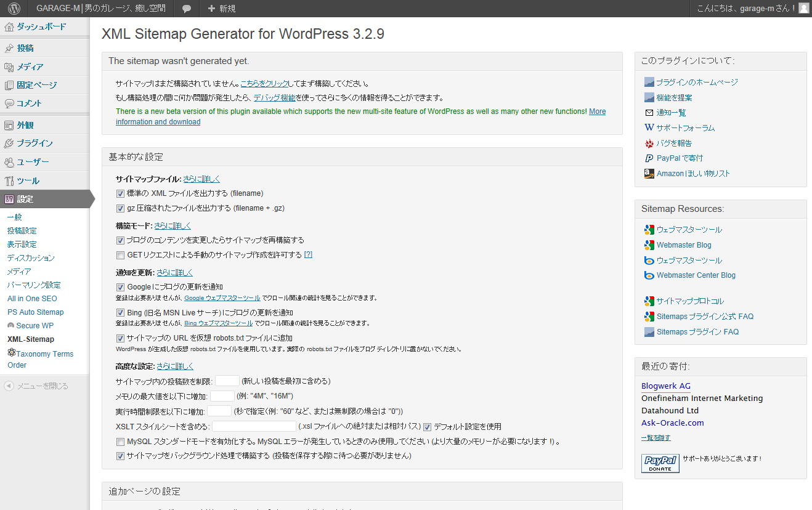Open XML-Sitemap submenu item
Image resolution: width=812 pixels, height=510 pixels.
(31, 339)
